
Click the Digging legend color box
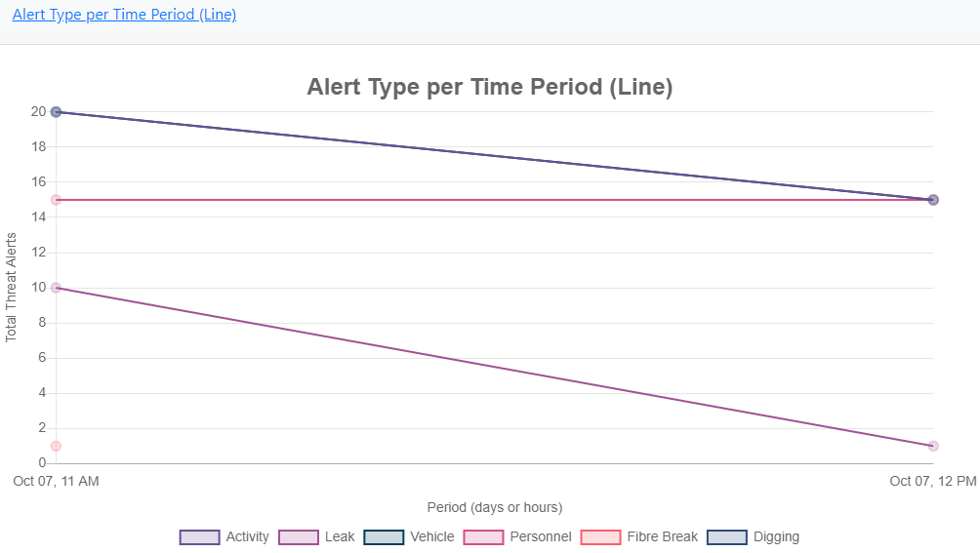727,537
